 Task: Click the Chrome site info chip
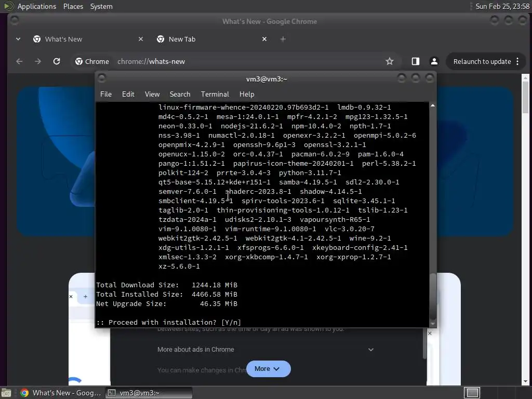pos(92,61)
